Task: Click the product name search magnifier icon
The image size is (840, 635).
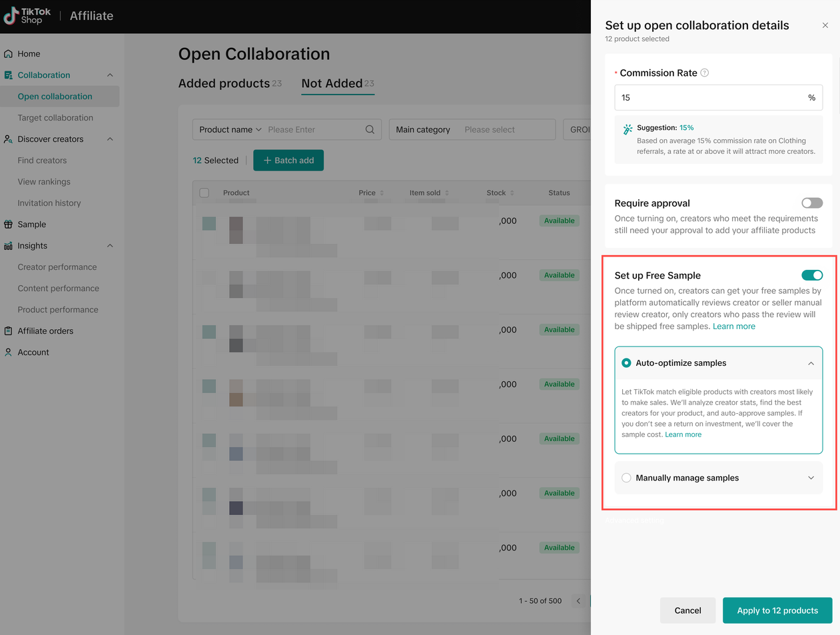Action: point(370,130)
